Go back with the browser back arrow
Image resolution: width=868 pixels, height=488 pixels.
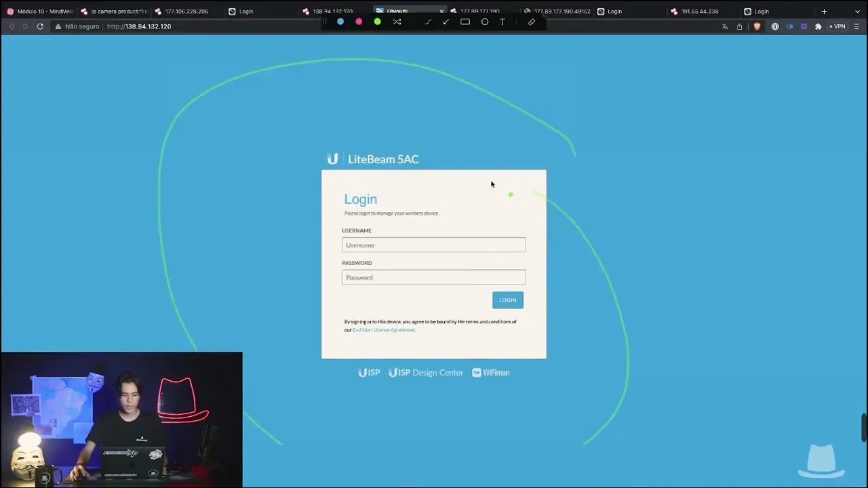11,26
